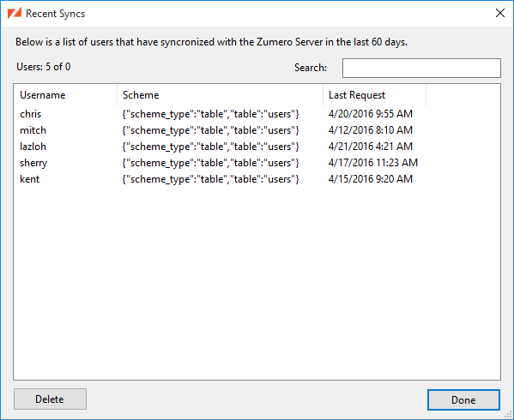Click the resize grip in bottom-right corner
This screenshot has height=420, width=514.
coord(509,415)
